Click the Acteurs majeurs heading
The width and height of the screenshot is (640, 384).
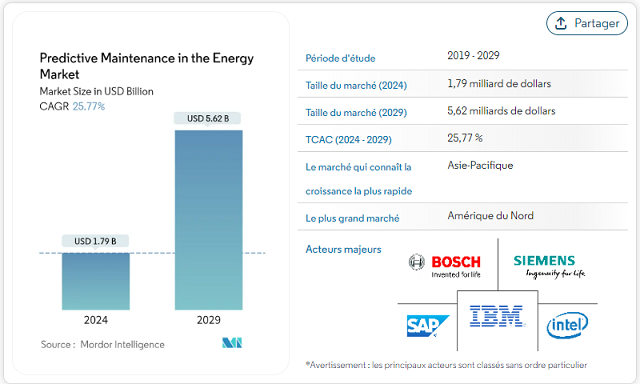pos(343,249)
